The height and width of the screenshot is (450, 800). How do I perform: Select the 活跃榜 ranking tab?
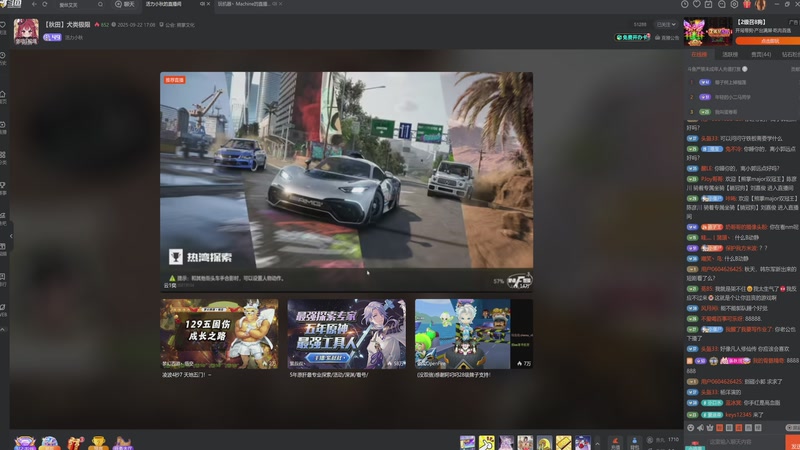[730, 55]
